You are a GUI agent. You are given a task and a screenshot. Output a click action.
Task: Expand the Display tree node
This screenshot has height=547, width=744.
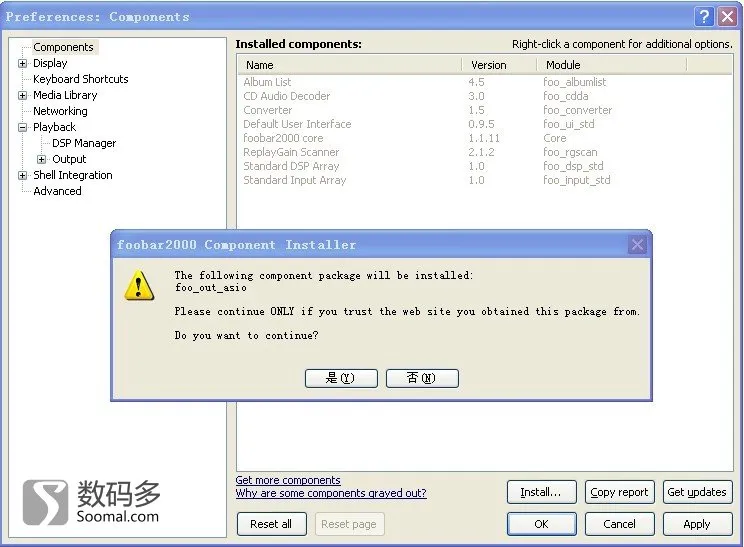coord(22,63)
